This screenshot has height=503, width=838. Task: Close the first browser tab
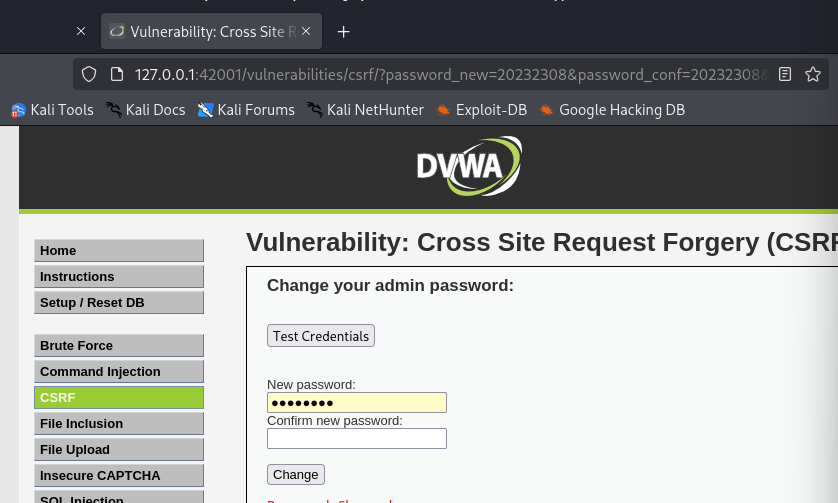tap(81, 32)
